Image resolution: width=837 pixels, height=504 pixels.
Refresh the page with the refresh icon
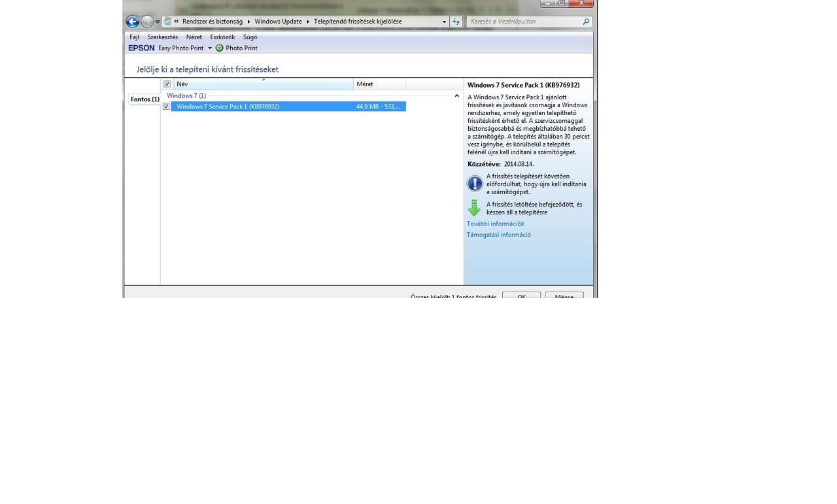tap(456, 22)
